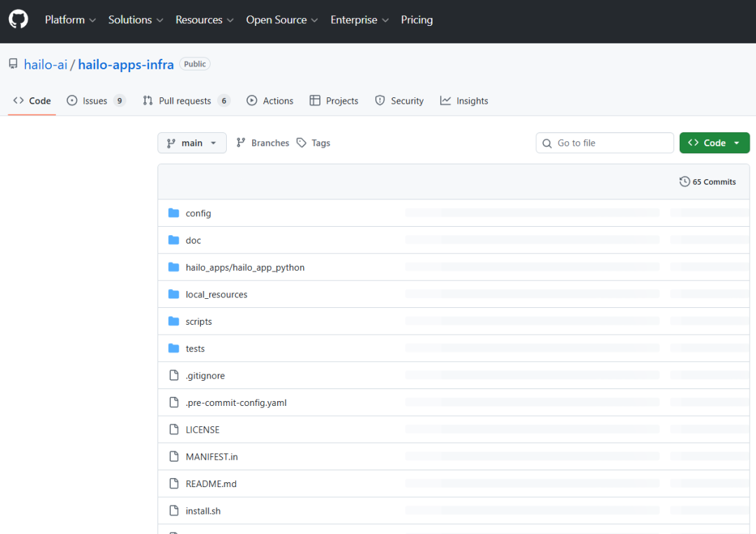756x534 pixels.
Task: Click the file icon for README.md
Action: coord(174,483)
